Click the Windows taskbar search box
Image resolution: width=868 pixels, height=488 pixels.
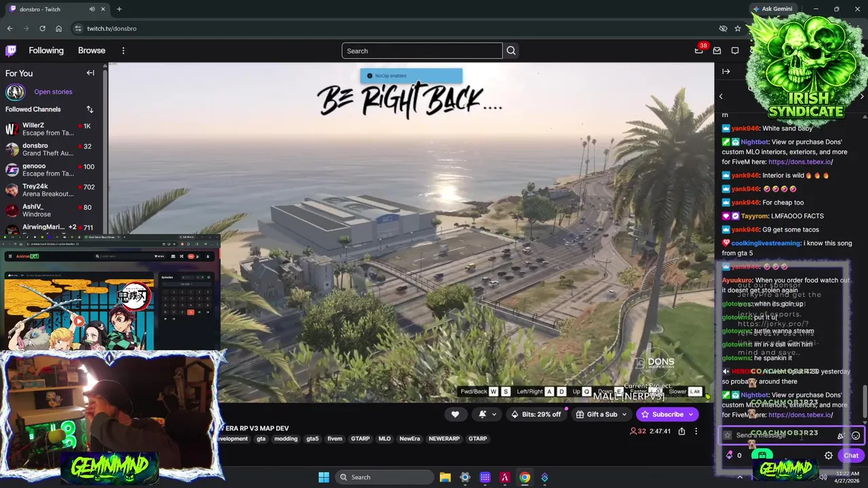coord(385,477)
